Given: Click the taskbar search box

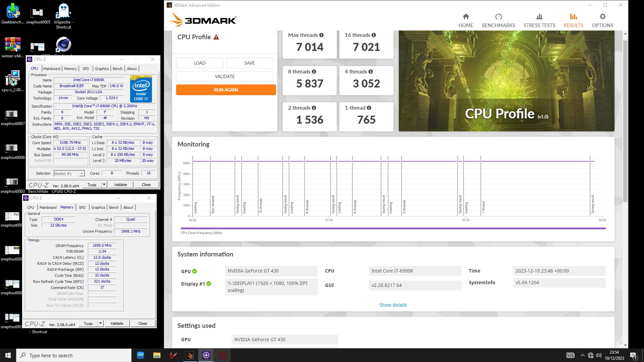Looking at the screenshot, I should click(74, 355).
